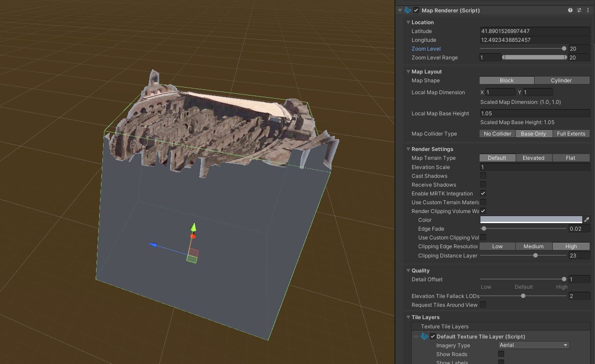Open the Map Renderer help icon
Screen dimensions: 595x364
click(x=570, y=10)
